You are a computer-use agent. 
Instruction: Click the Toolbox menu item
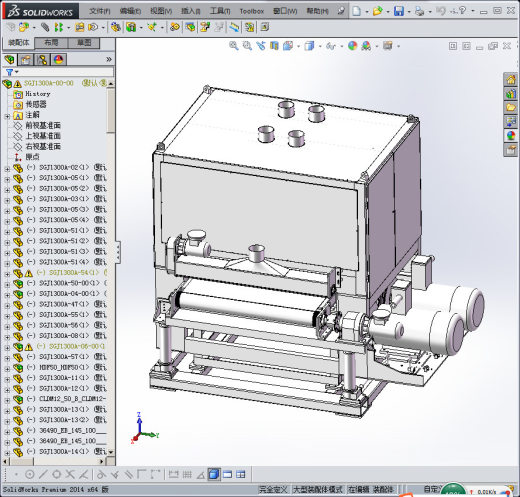coord(252,11)
